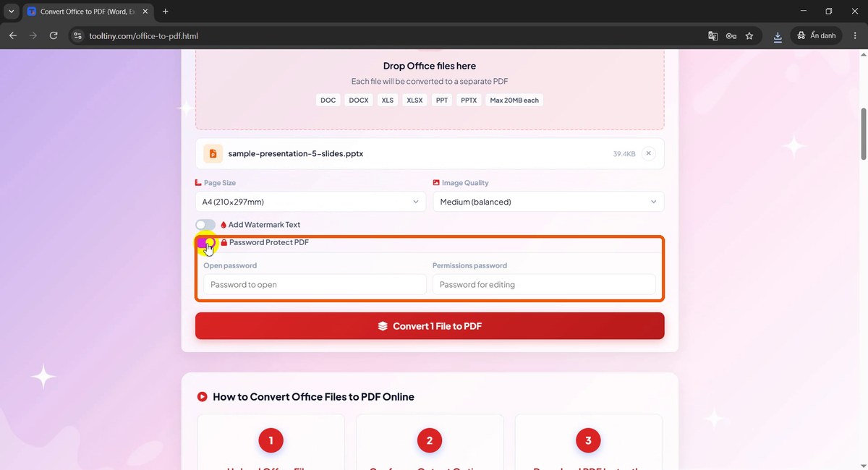Click the step 3 circle icon

click(x=588, y=440)
